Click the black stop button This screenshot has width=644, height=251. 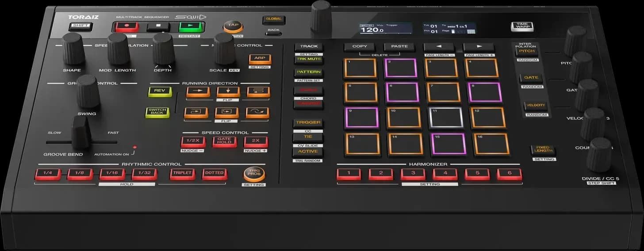(x=158, y=27)
